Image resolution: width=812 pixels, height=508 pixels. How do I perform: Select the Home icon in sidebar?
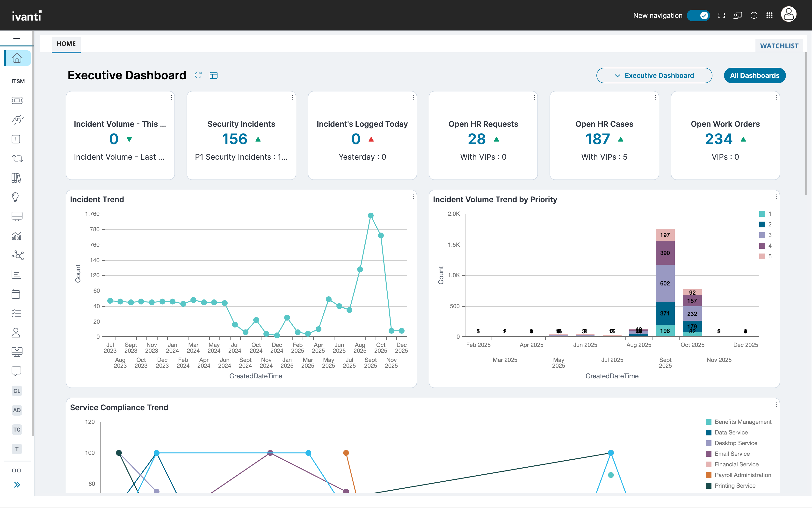point(17,58)
